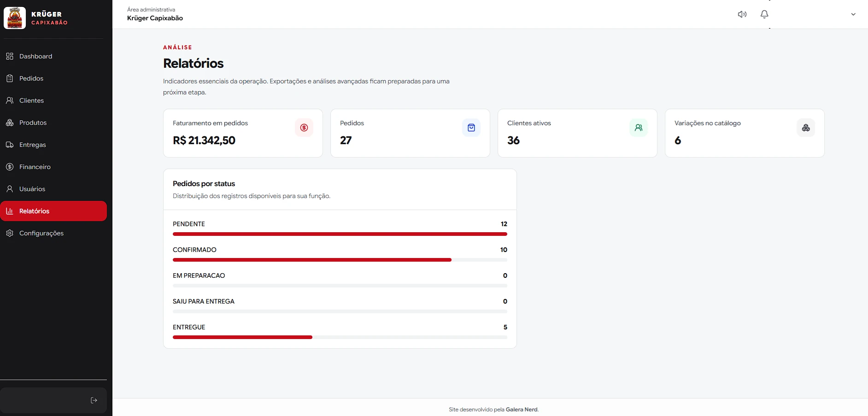Toggle the sound speaker icon in header

(742, 14)
